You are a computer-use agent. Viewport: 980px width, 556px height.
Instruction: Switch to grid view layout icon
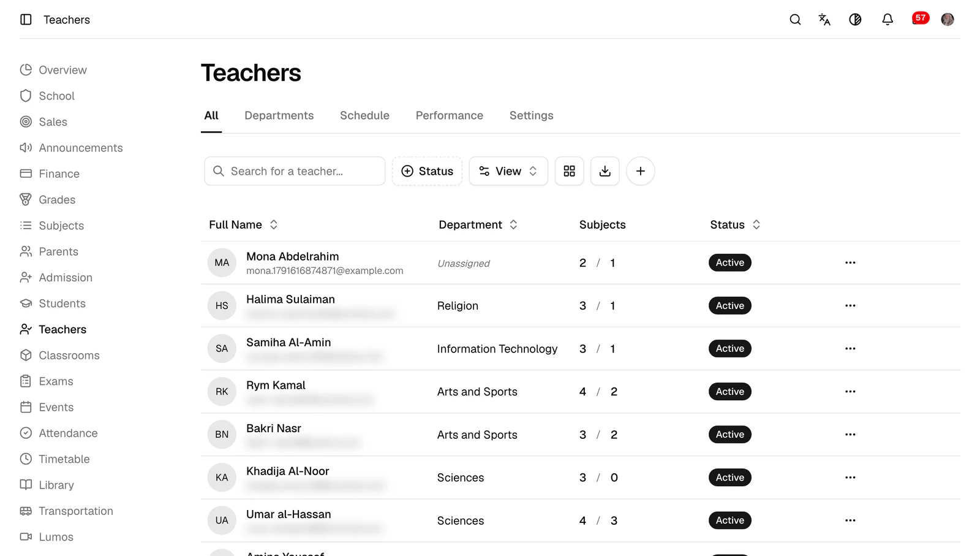tap(569, 171)
